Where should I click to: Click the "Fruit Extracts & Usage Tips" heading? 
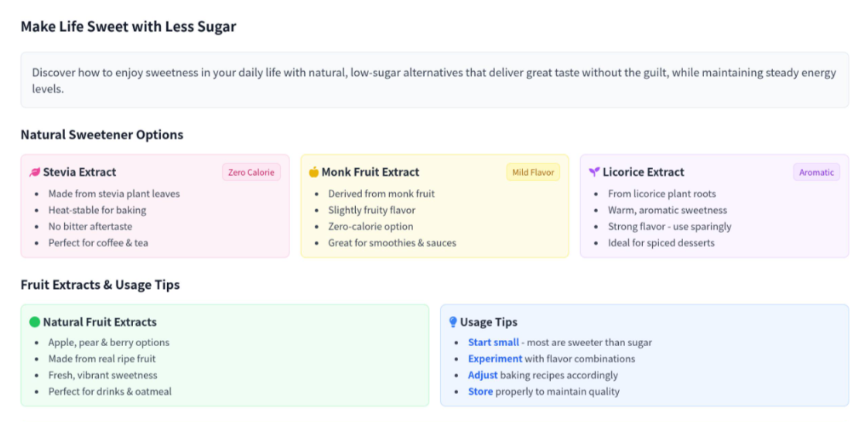(101, 285)
